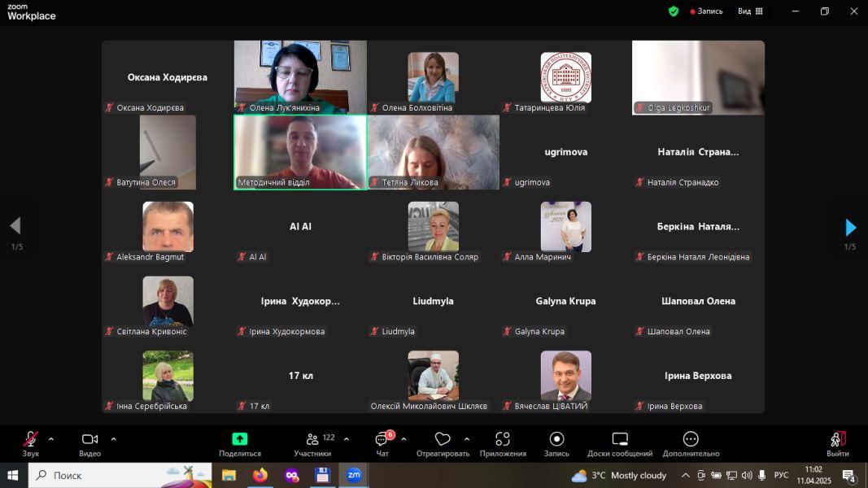Image resolution: width=868 pixels, height=488 pixels.
Task: Go to previous gallery page with left arrow
Action: pos(15,226)
